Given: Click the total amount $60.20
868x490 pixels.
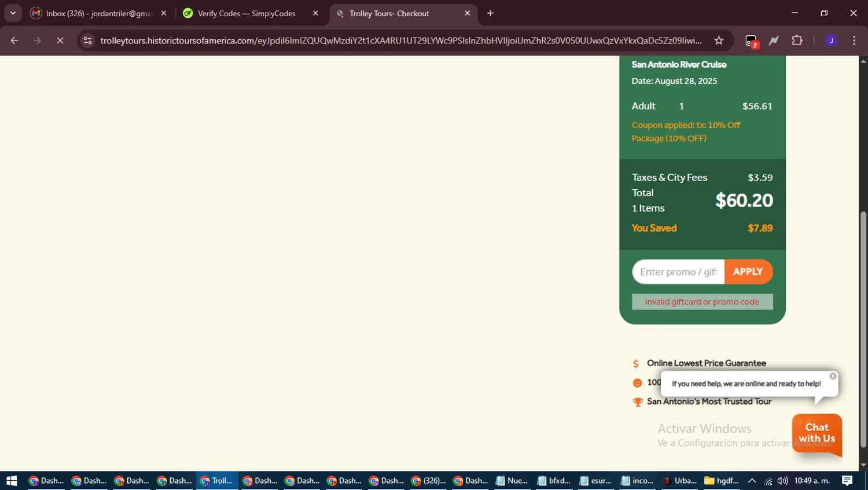Looking at the screenshot, I should pyautogui.click(x=744, y=201).
